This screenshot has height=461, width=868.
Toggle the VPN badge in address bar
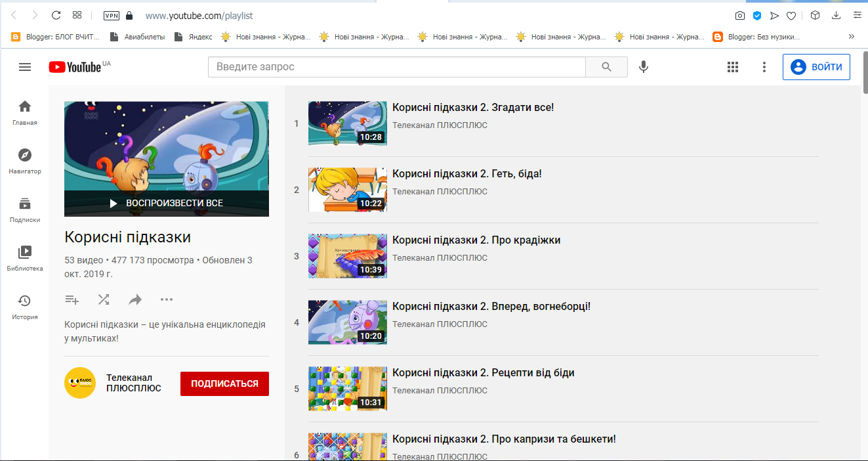(112, 15)
